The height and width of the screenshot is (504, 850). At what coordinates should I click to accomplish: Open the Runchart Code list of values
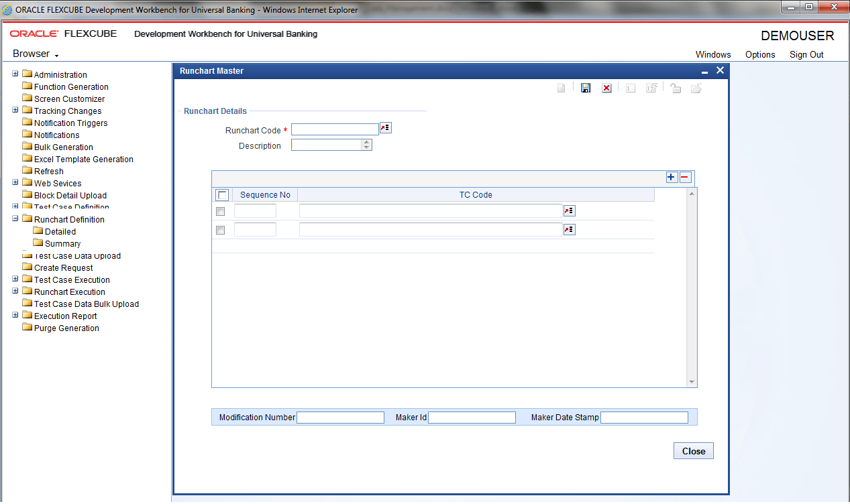pyautogui.click(x=386, y=128)
